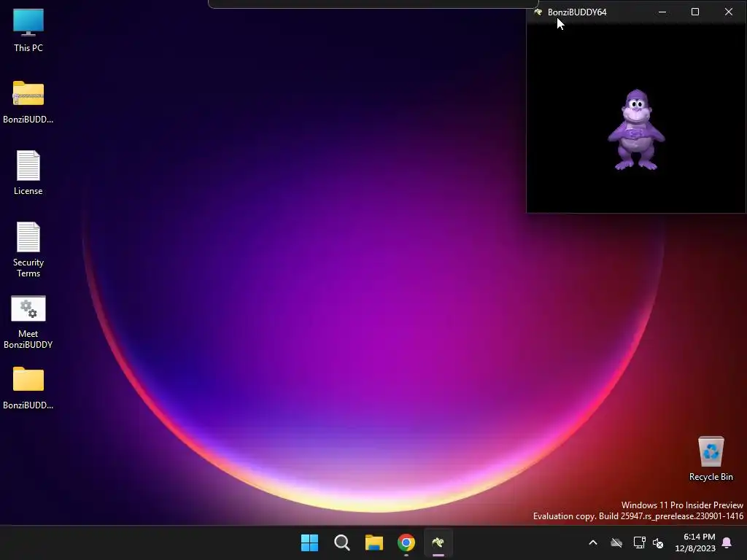This screenshot has width=747, height=560.
Task: Open the Windows Start menu
Action: [309, 542]
